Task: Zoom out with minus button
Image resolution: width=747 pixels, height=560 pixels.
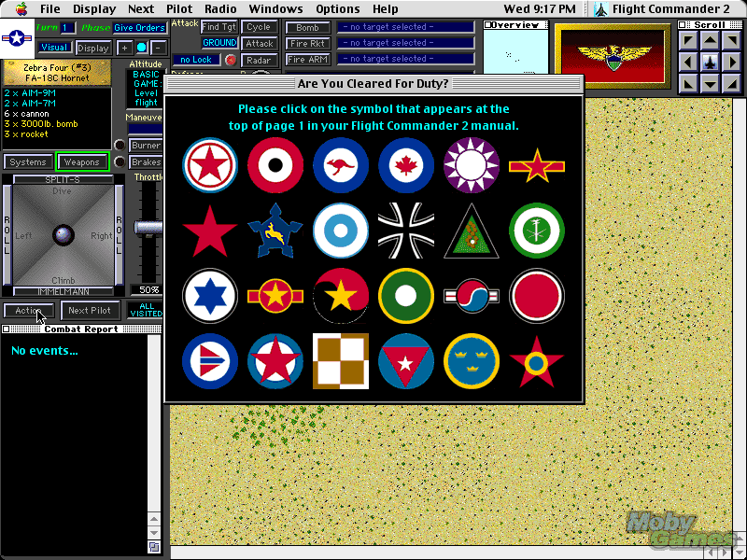Action: pos(159,48)
